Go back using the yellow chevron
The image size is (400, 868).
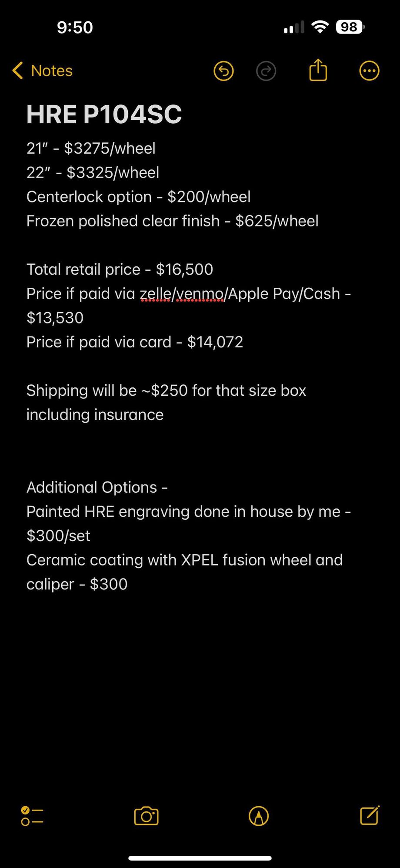tap(18, 71)
